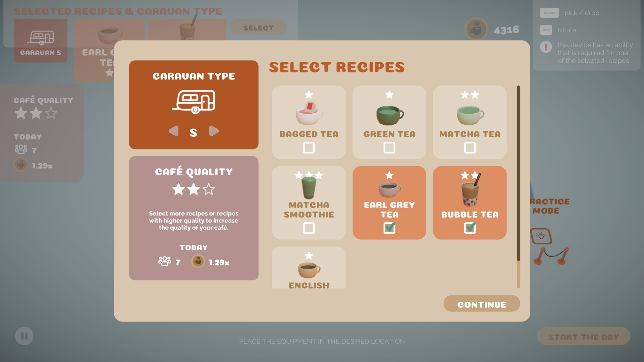This screenshot has width=644, height=362.
Task: Select the matcha tea cup icon
Action: (469, 114)
